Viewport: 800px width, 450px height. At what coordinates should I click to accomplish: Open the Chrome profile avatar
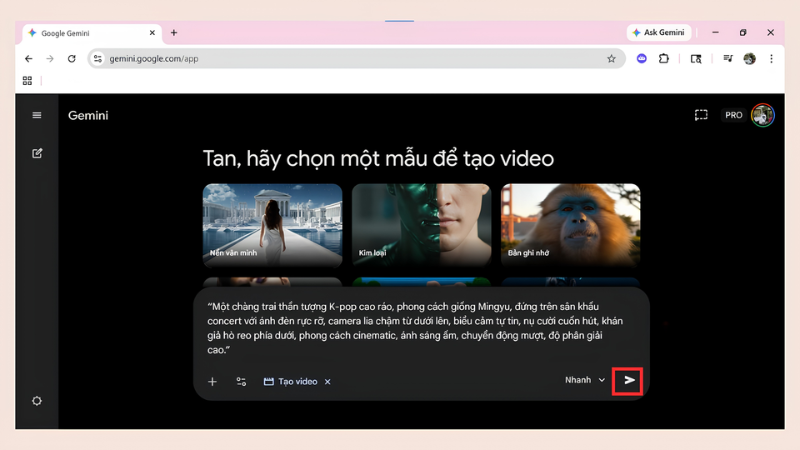(x=749, y=59)
